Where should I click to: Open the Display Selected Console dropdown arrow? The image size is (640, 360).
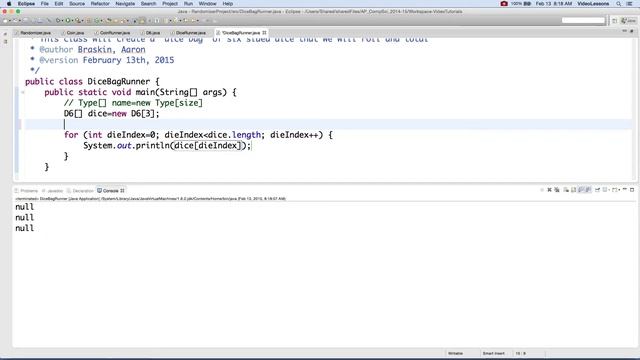tap(609, 190)
